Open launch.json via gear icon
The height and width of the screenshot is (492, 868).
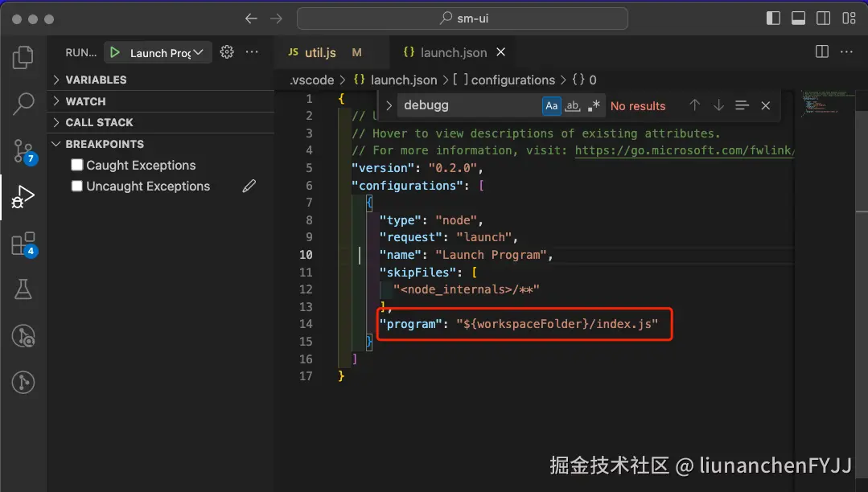[x=226, y=52]
